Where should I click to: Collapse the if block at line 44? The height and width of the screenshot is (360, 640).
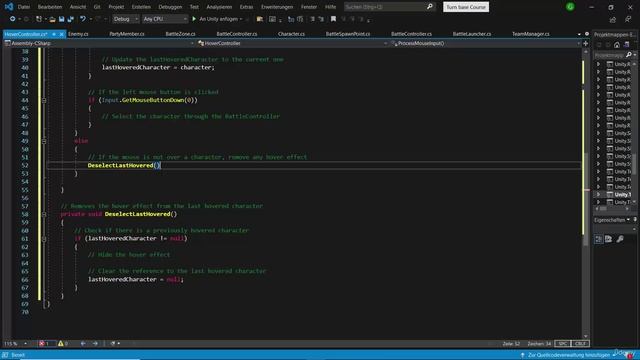click(x=44, y=100)
